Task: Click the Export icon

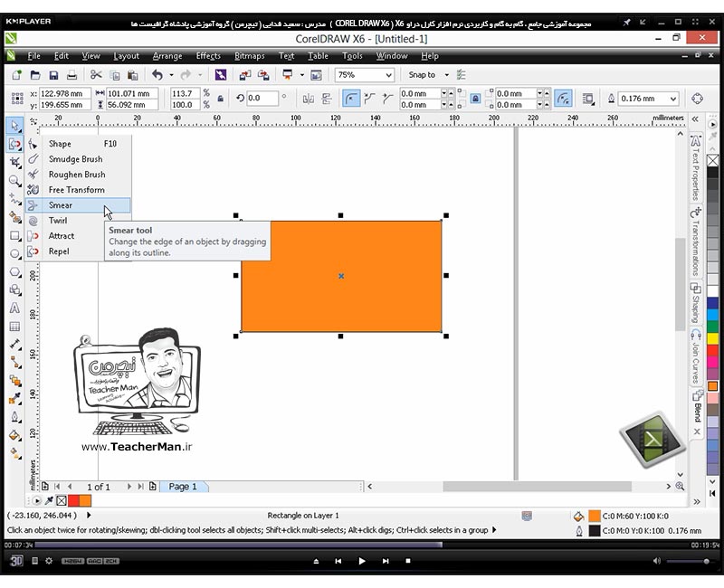Action: [x=263, y=75]
